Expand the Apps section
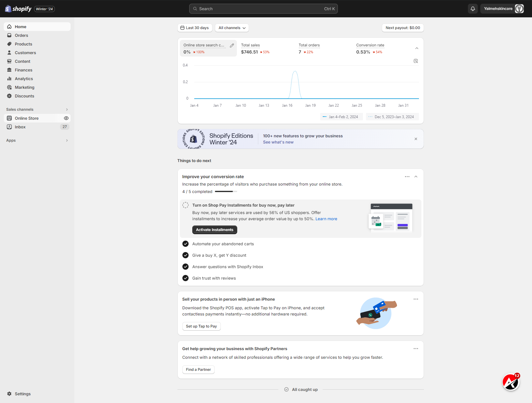 pyautogui.click(x=67, y=140)
